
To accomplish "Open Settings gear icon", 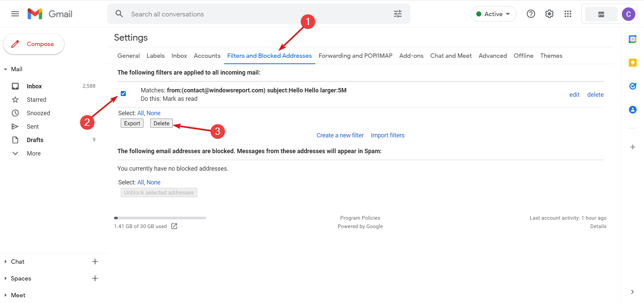I will point(549,14).
